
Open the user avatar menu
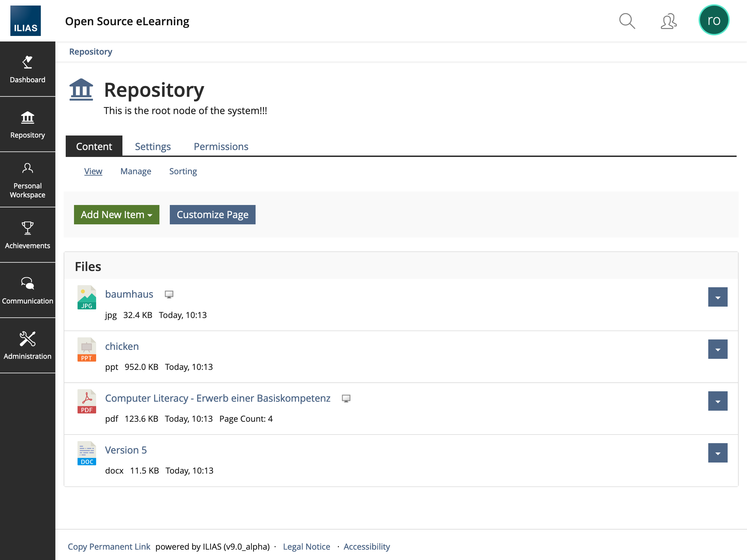tap(713, 20)
